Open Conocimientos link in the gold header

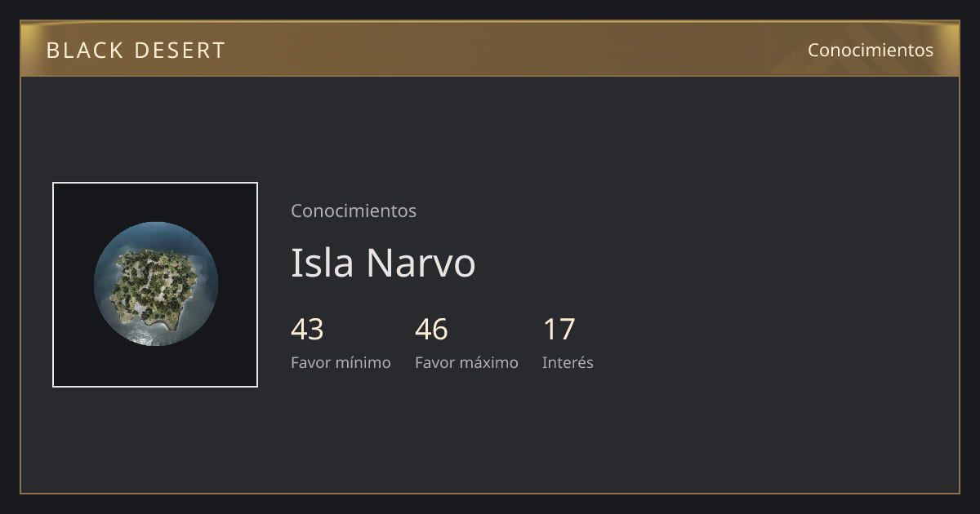(871, 50)
